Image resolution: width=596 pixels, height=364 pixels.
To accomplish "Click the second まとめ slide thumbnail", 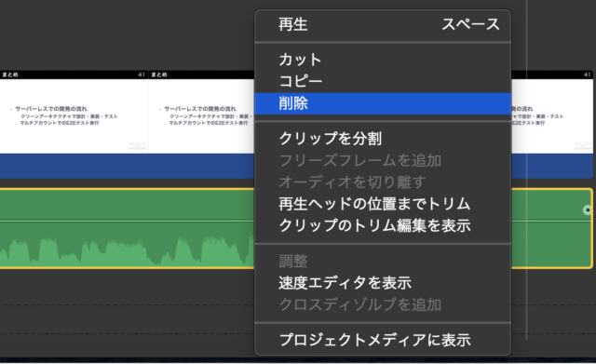I will point(201,112).
